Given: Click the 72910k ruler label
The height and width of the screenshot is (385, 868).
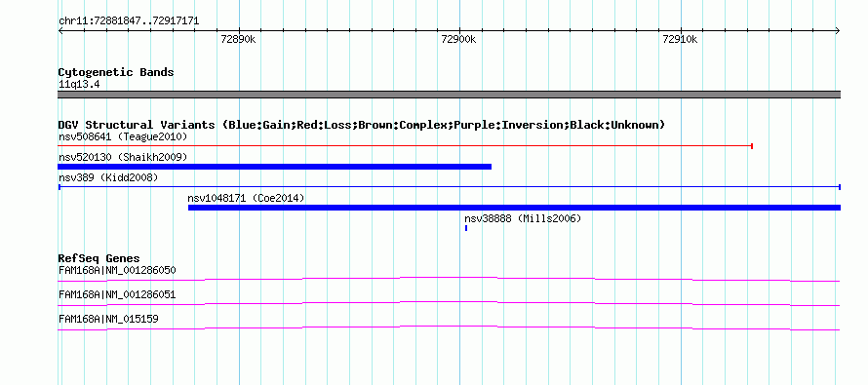Looking at the screenshot, I should click(x=680, y=39).
